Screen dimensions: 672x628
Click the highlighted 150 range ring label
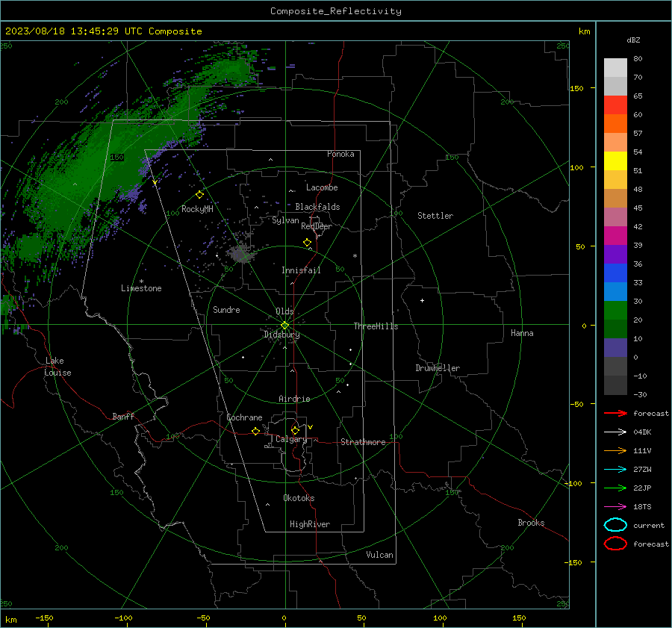(x=116, y=158)
